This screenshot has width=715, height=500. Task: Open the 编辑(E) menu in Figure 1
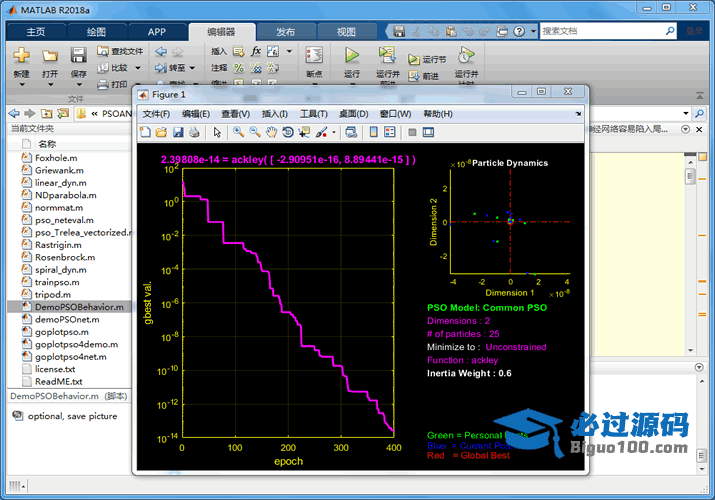(196, 114)
